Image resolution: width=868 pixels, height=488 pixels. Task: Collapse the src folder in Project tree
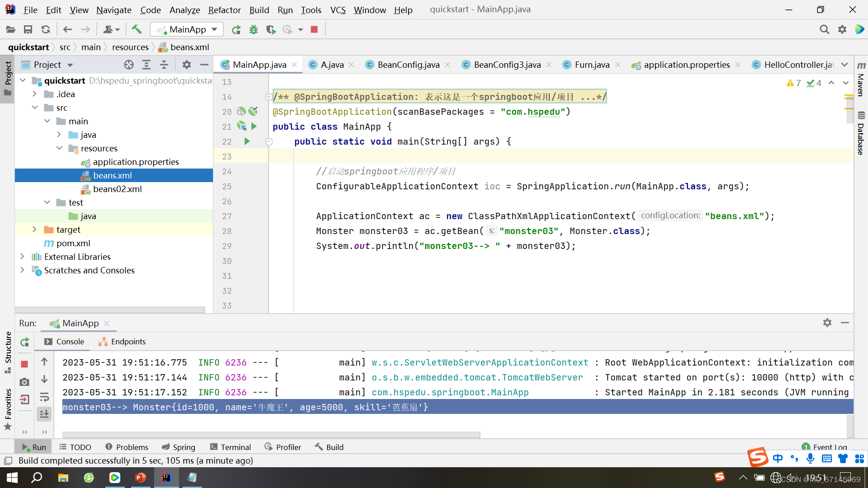coord(35,108)
